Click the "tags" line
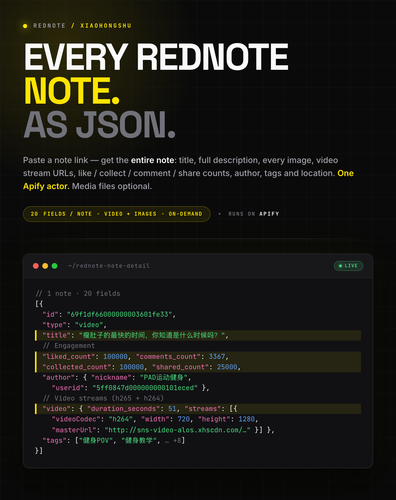This screenshot has height=500, width=396. [113, 440]
